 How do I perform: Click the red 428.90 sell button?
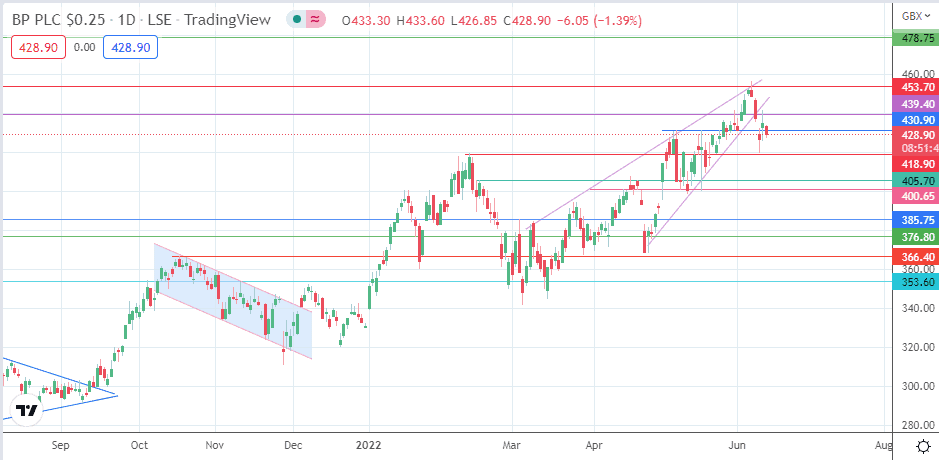38,47
